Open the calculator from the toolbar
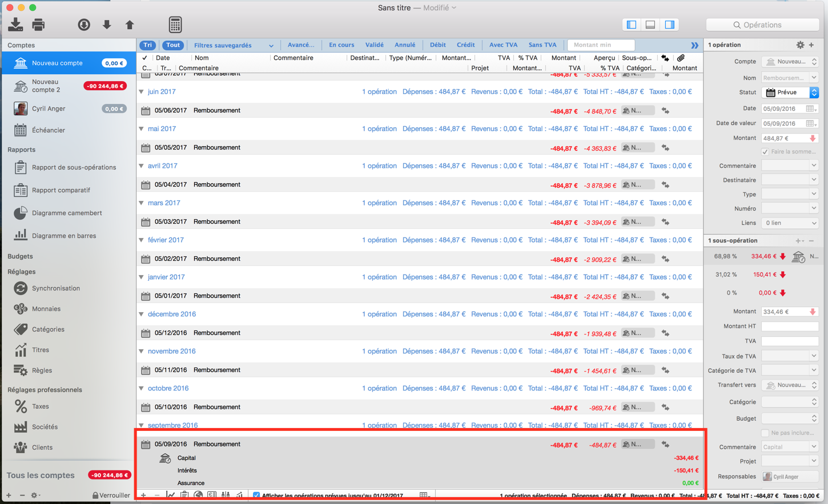828x504 pixels. tap(175, 25)
